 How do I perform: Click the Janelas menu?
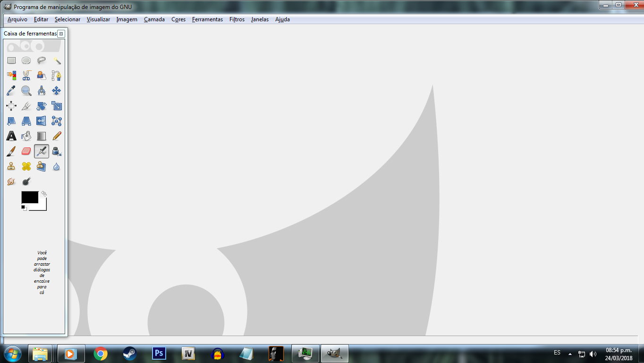[260, 19]
